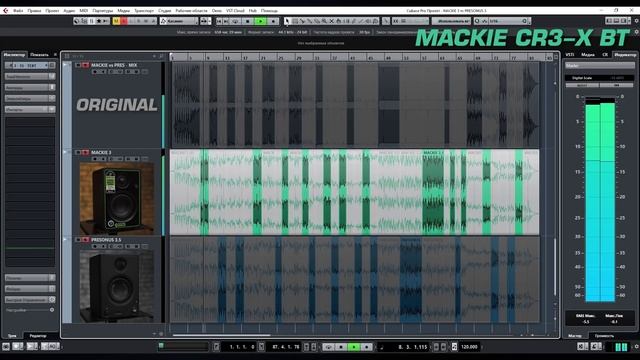Mute the PRESONUS 3.5 track
Image resolution: width=640 pixels, height=360 pixels.
[78, 240]
